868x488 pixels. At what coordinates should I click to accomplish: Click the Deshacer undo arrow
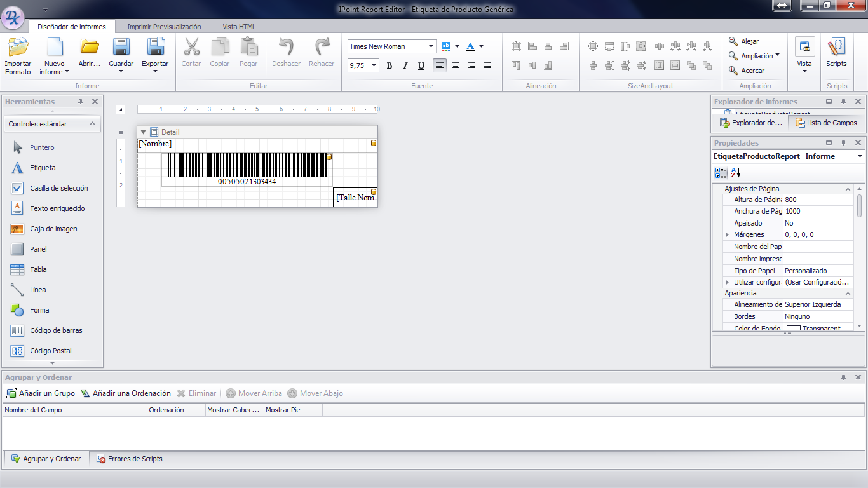click(286, 47)
